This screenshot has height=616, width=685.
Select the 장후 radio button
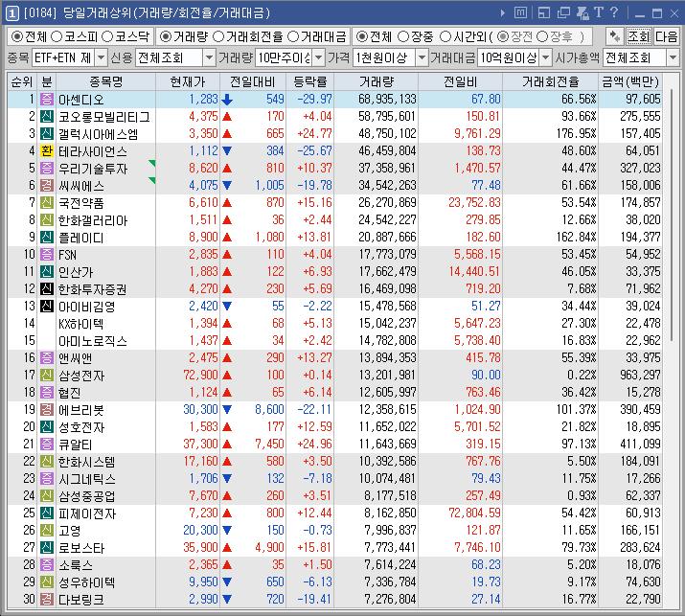(x=541, y=36)
